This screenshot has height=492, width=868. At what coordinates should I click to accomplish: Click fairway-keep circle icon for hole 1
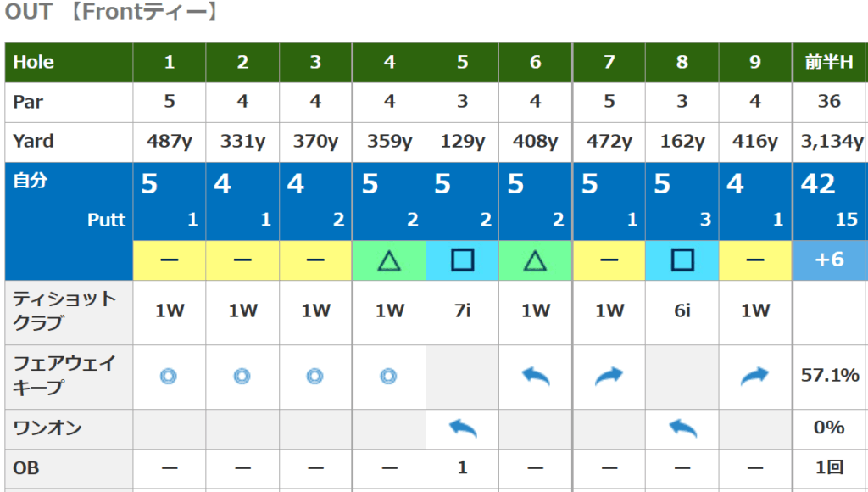coord(169,376)
